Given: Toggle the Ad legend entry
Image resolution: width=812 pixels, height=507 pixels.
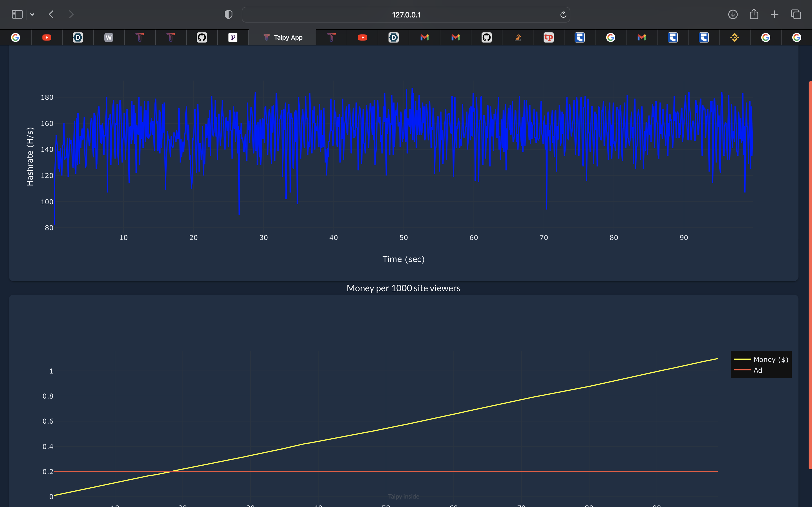Looking at the screenshot, I should tap(758, 370).
